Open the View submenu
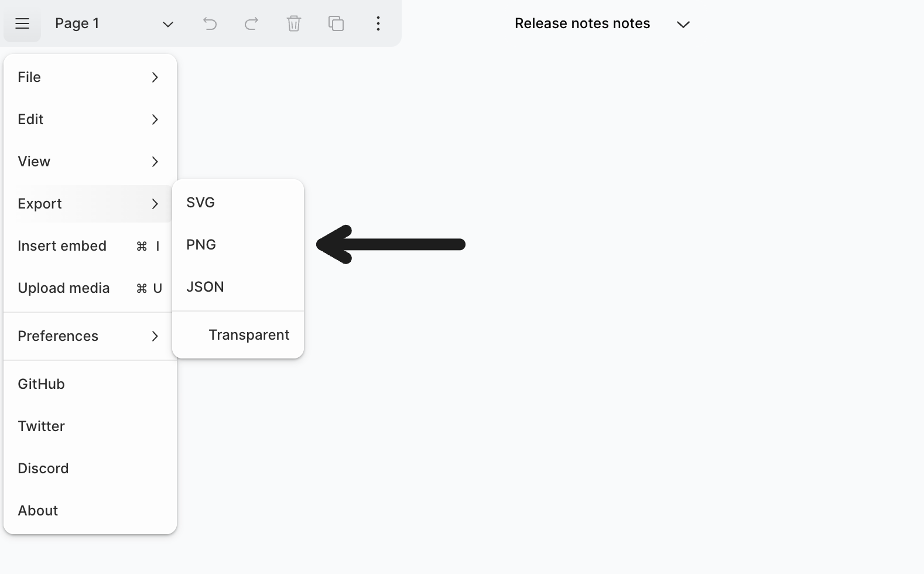924x574 pixels. (89, 162)
